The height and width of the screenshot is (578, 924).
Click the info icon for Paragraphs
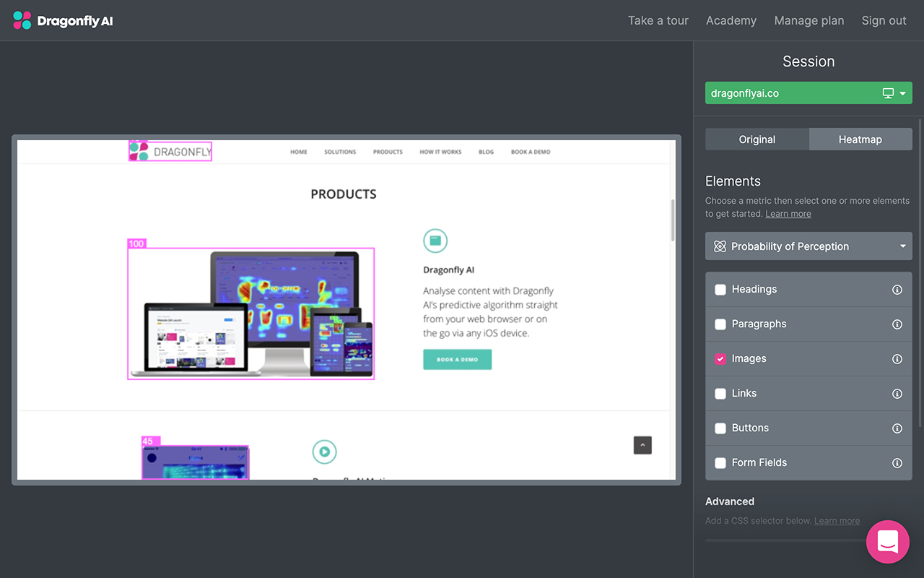pyautogui.click(x=897, y=324)
